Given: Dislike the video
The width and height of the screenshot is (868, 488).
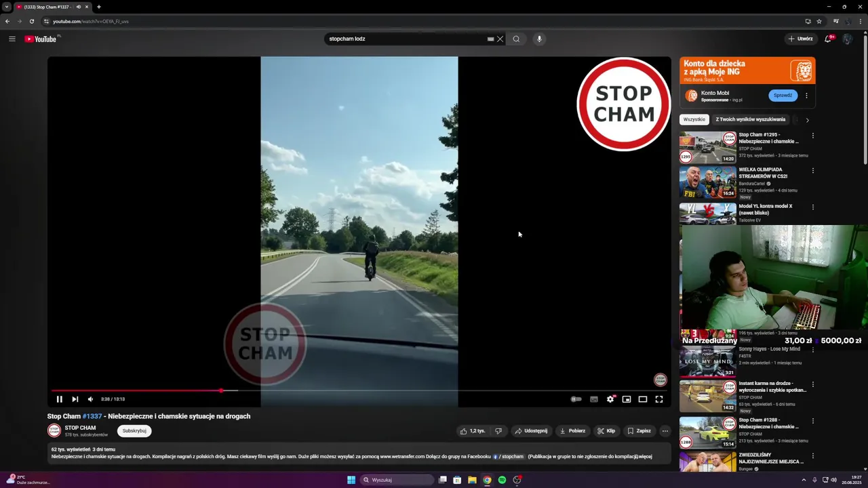Looking at the screenshot, I should (498, 431).
